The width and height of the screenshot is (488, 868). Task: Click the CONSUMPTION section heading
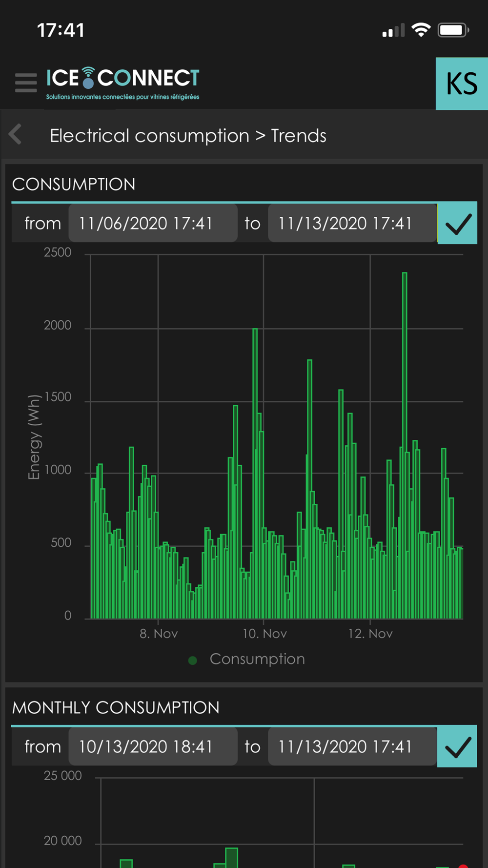tap(74, 185)
